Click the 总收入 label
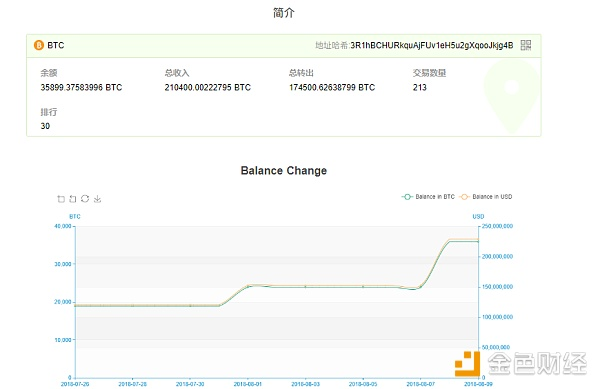600x389 pixels. 177,73
